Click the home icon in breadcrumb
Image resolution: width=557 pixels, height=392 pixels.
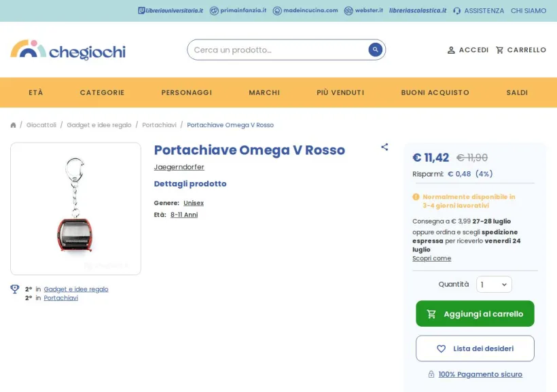tap(13, 125)
